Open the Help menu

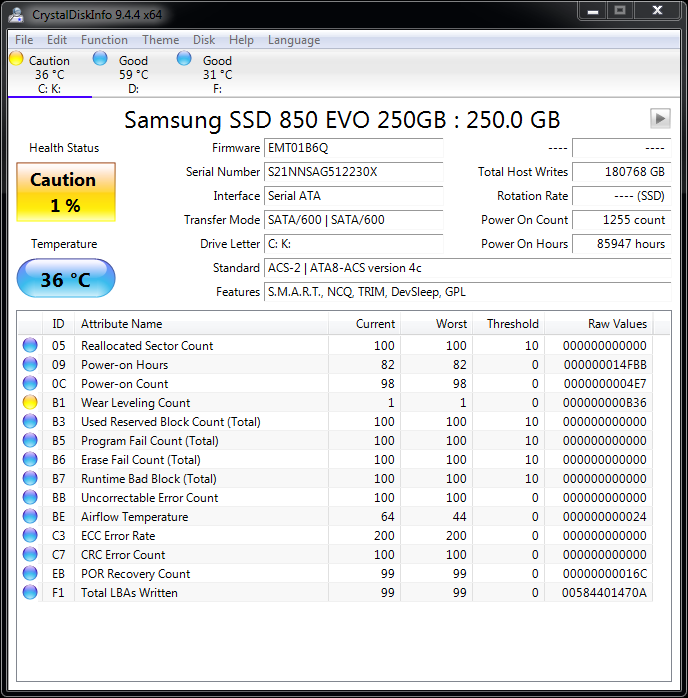click(x=241, y=40)
